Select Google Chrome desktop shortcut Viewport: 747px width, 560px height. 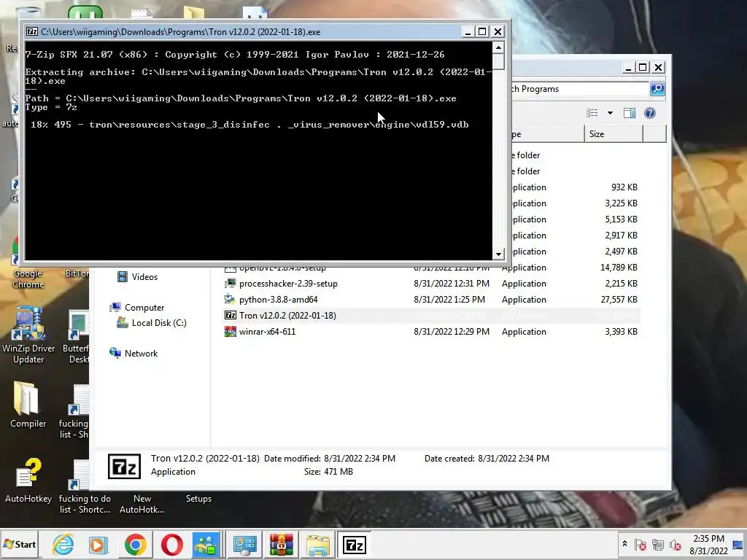(28, 263)
